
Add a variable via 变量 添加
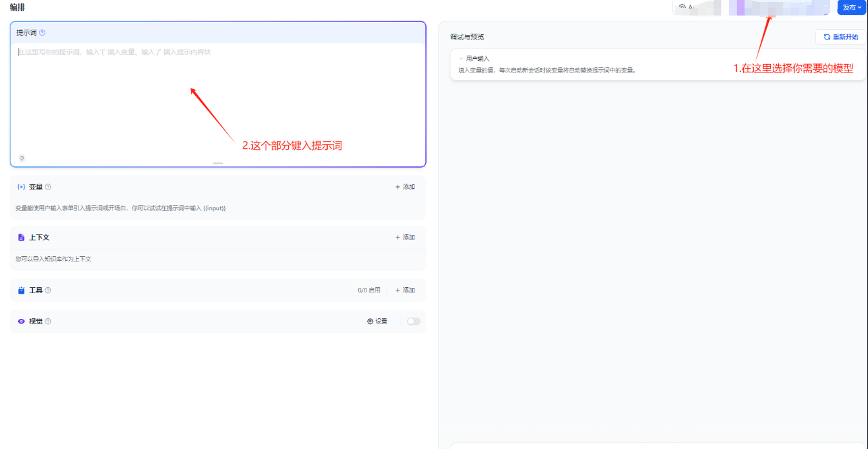pyautogui.click(x=405, y=187)
